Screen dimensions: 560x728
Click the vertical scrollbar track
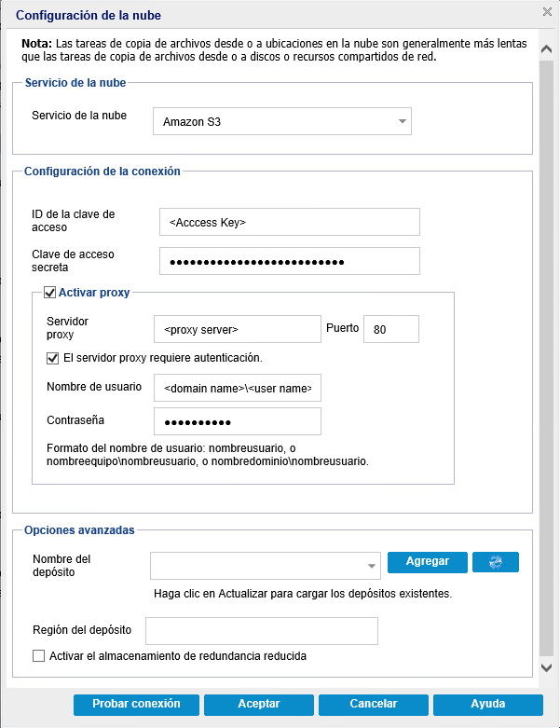[x=547, y=358]
